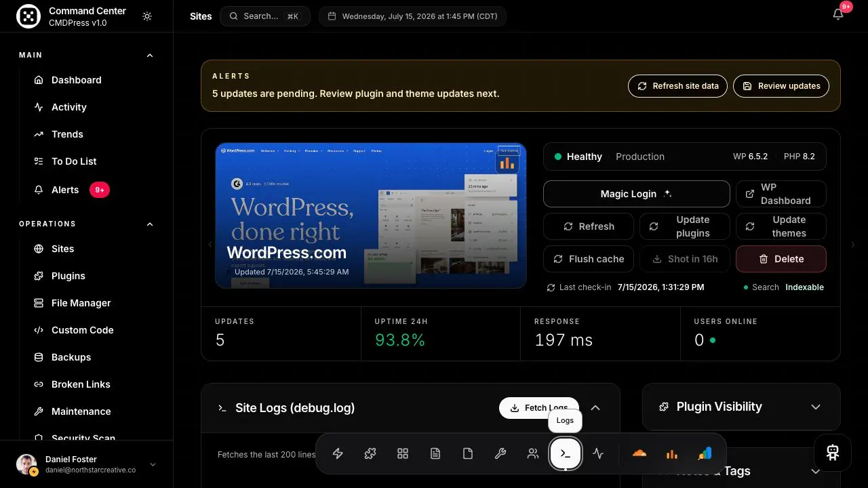Click the Command Center logo

tap(28, 16)
